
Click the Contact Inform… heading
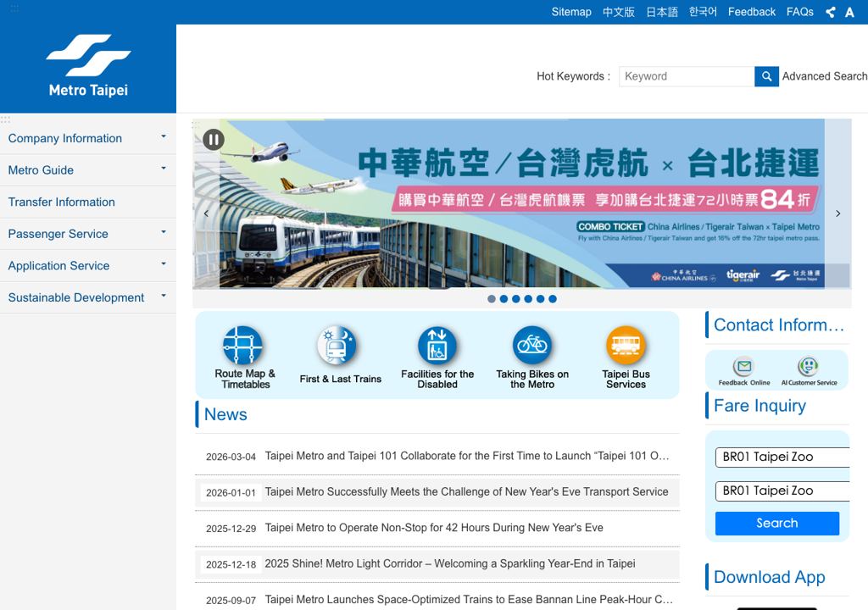click(x=779, y=325)
